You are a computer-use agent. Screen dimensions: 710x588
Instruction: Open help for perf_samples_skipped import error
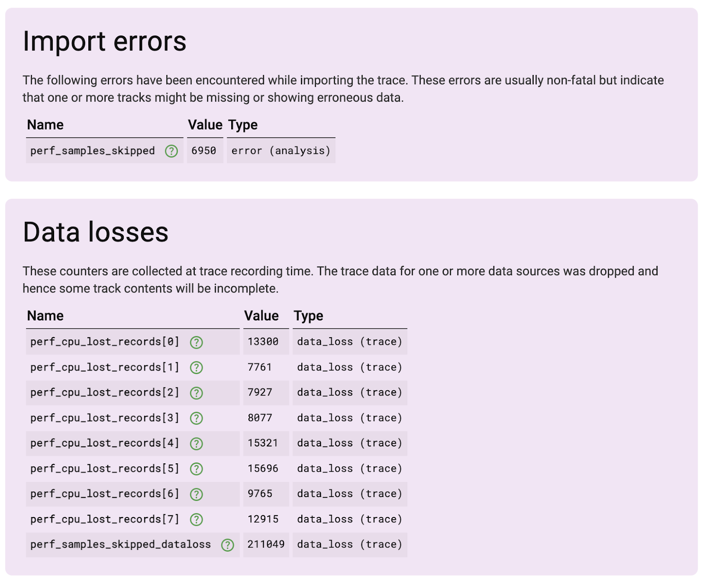(x=170, y=151)
